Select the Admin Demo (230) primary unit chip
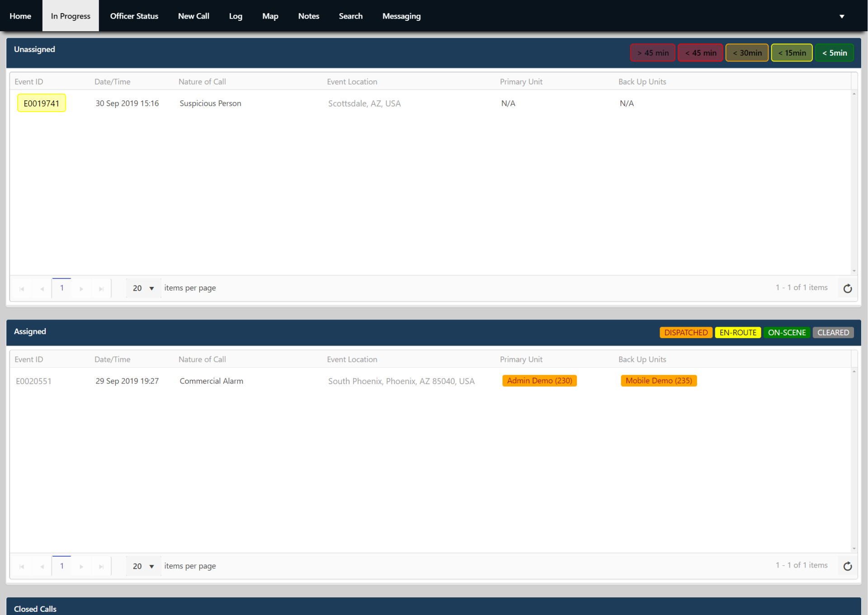The image size is (868, 615). 539,380
